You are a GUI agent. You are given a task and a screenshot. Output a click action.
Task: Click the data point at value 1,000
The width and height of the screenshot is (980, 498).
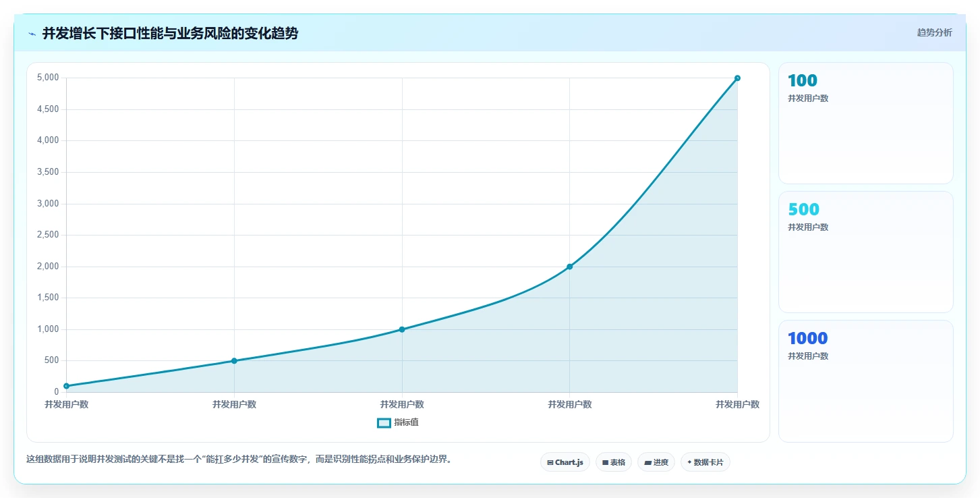(402, 329)
